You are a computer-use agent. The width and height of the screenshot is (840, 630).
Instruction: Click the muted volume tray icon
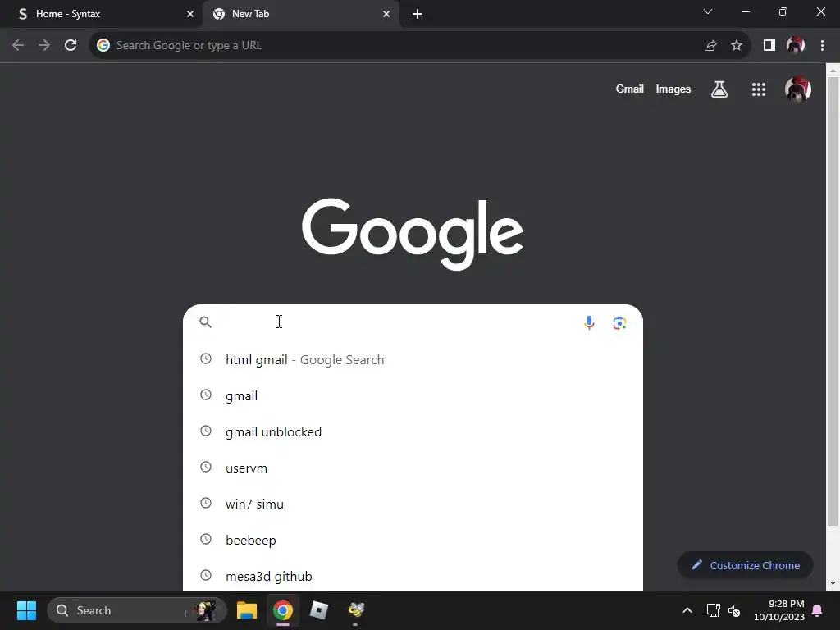click(734, 610)
